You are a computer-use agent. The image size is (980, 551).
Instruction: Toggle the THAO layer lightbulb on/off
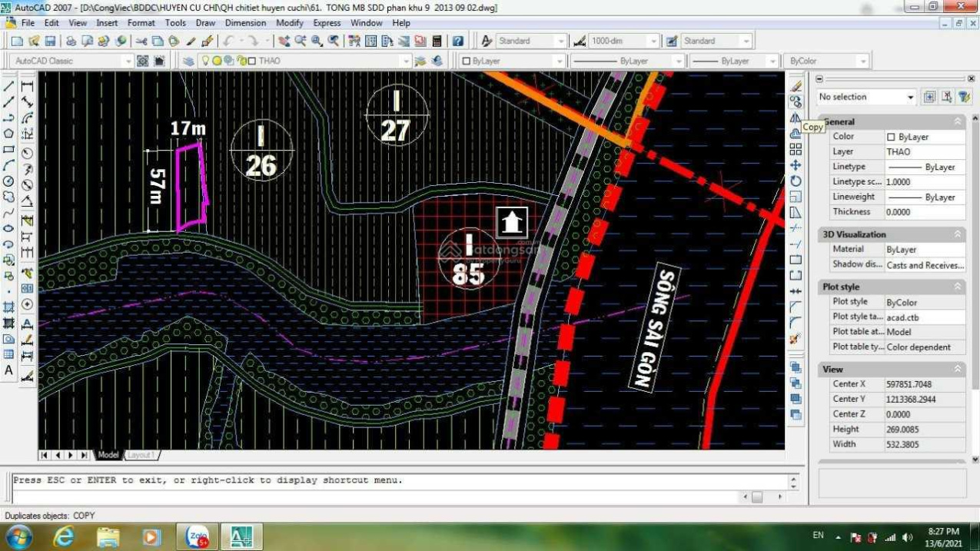coord(206,61)
